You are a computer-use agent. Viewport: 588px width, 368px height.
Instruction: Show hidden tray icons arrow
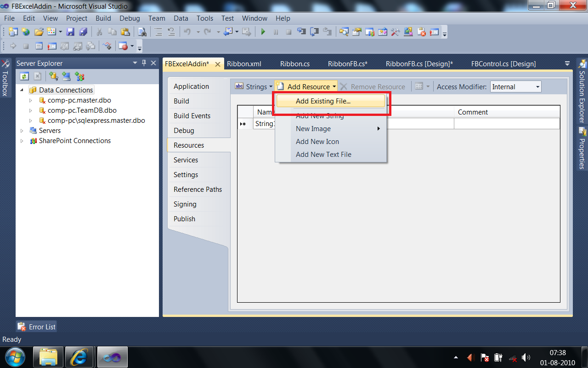point(456,357)
